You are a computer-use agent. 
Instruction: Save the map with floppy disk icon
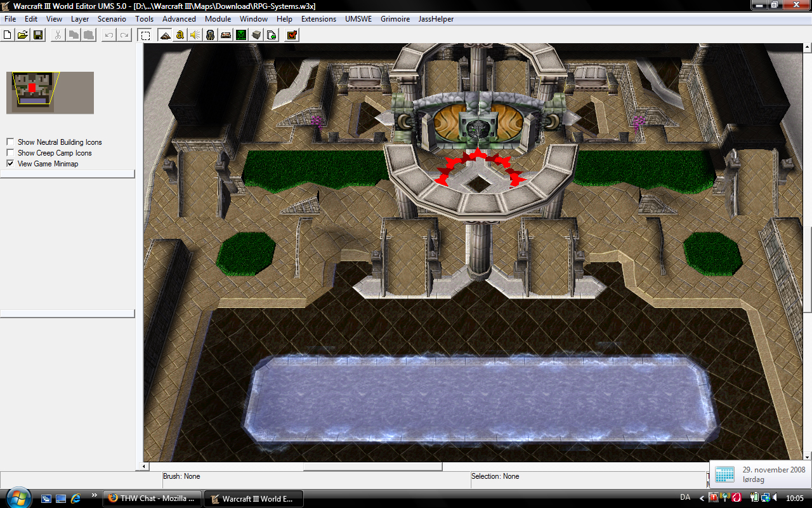point(38,35)
